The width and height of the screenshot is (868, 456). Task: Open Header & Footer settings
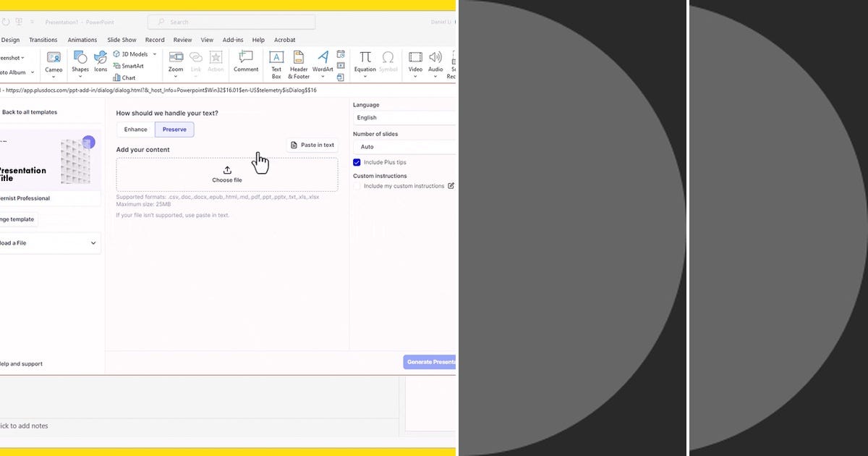(298, 64)
